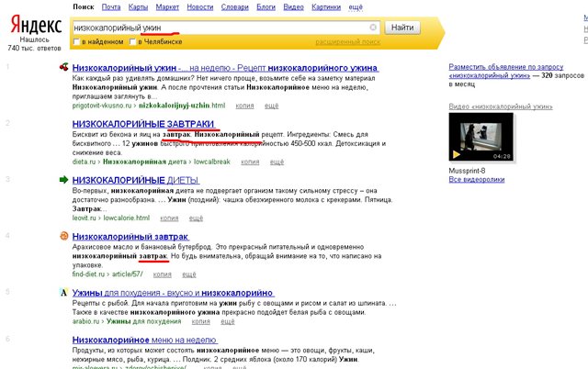Play the Mussprint-8 video thumbnail
Viewport: 588px width, 369px height.
(481, 137)
